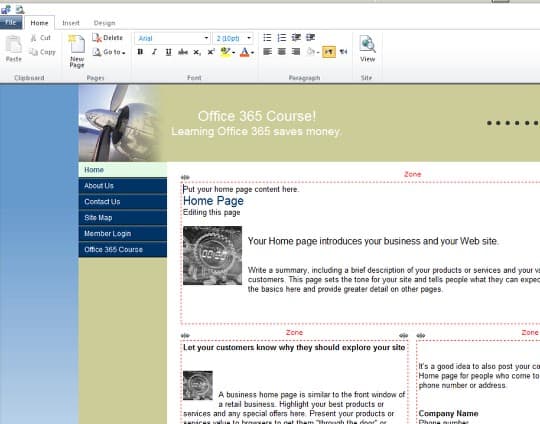This screenshot has height=424, width=540.
Task: Switch to the Insert ribbon tab
Action: pyautogui.click(x=71, y=23)
